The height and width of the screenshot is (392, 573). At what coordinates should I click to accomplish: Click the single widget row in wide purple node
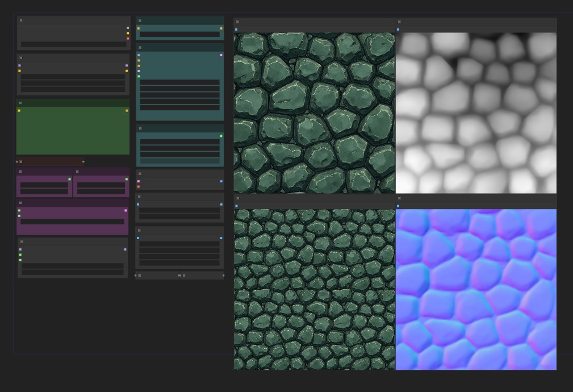[72, 222]
